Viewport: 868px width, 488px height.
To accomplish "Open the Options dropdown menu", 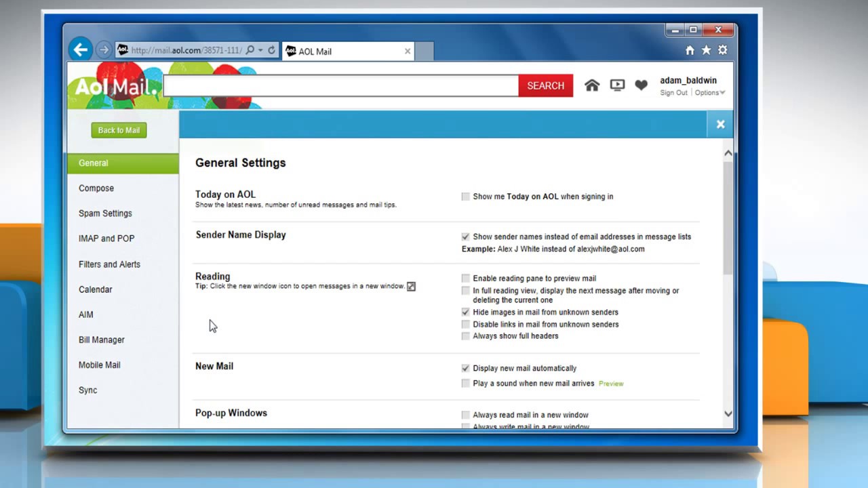I will [709, 93].
